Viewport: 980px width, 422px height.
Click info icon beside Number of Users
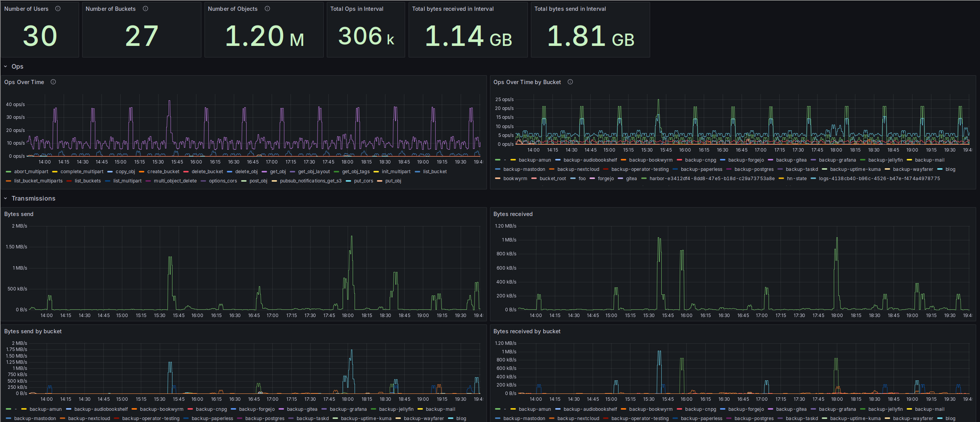[x=58, y=8]
